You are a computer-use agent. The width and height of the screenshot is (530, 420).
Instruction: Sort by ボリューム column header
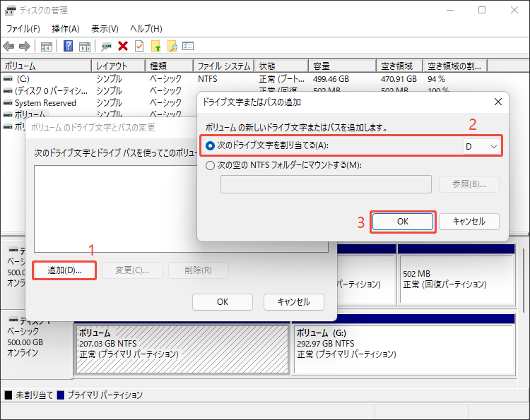46,66
